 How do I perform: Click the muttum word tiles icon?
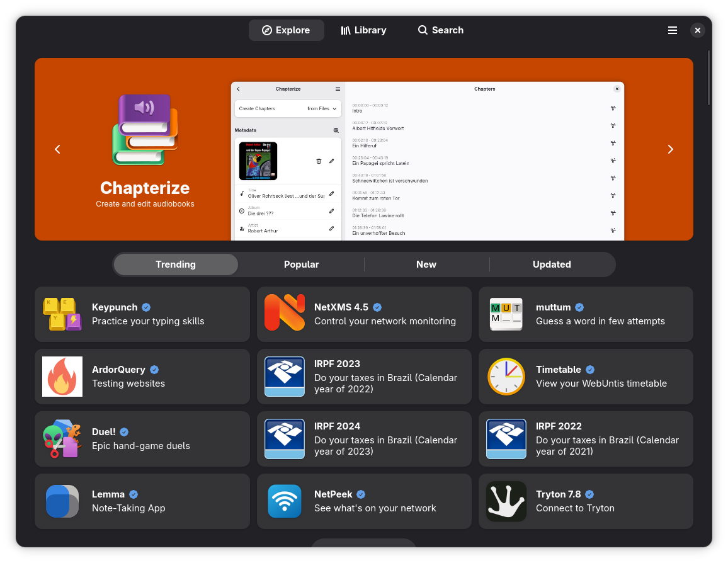(506, 314)
